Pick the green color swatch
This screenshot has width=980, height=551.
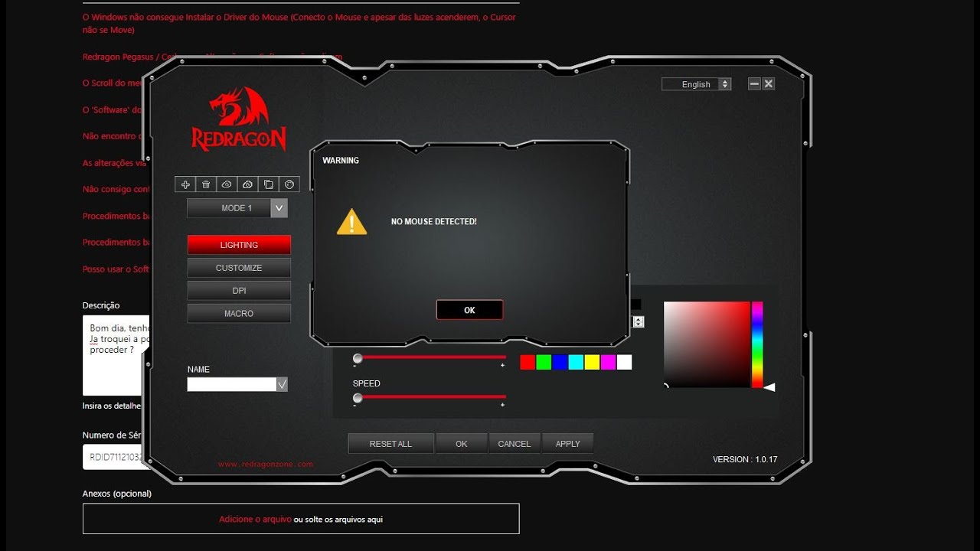[544, 363]
